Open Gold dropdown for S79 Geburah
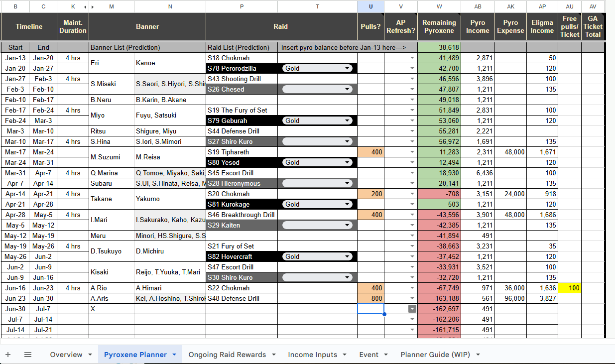Viewport: 615px width, 364px height. (x=317, y=121)
